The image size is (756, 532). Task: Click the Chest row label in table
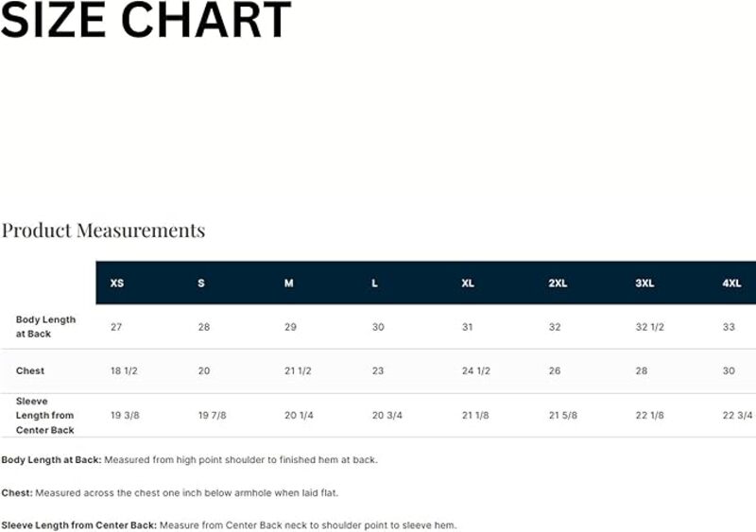point(30,371)
